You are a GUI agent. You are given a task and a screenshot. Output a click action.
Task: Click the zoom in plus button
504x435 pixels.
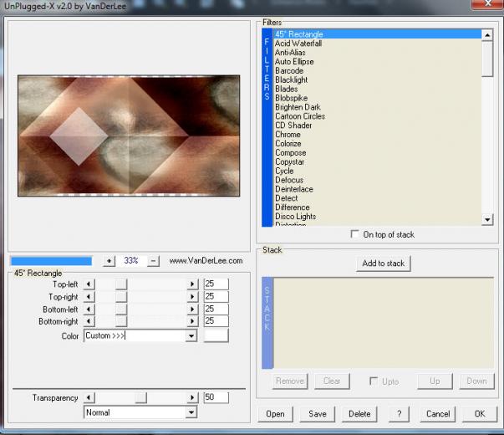click(x=109, y=261)
